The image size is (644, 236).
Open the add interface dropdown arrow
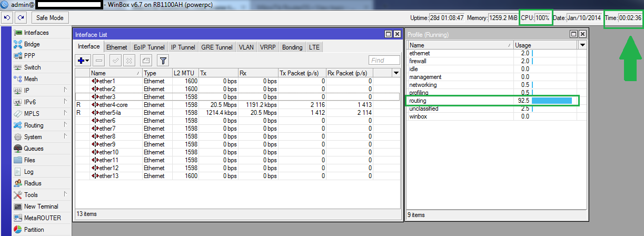(x=87, y=61)
